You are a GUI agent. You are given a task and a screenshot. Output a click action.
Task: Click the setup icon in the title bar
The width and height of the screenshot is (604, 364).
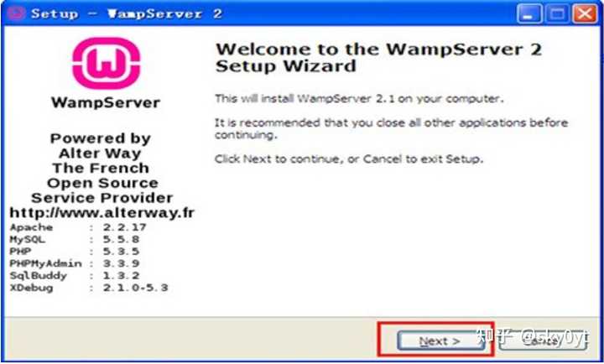pyautogui.click(x=16, y=13)
